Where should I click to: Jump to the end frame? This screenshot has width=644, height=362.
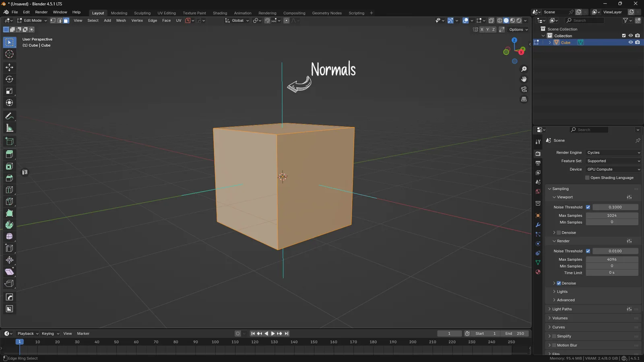pyautogui.click(x=287, y=333)
